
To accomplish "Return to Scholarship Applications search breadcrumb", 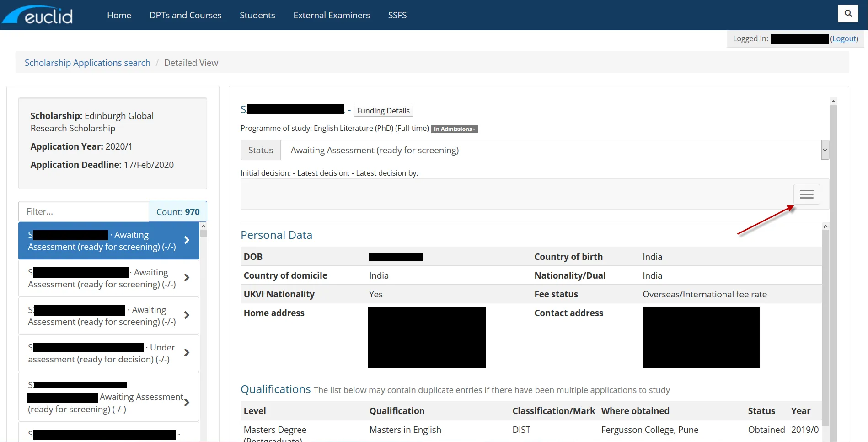I will pyautogui.click(x=87, y=63).
